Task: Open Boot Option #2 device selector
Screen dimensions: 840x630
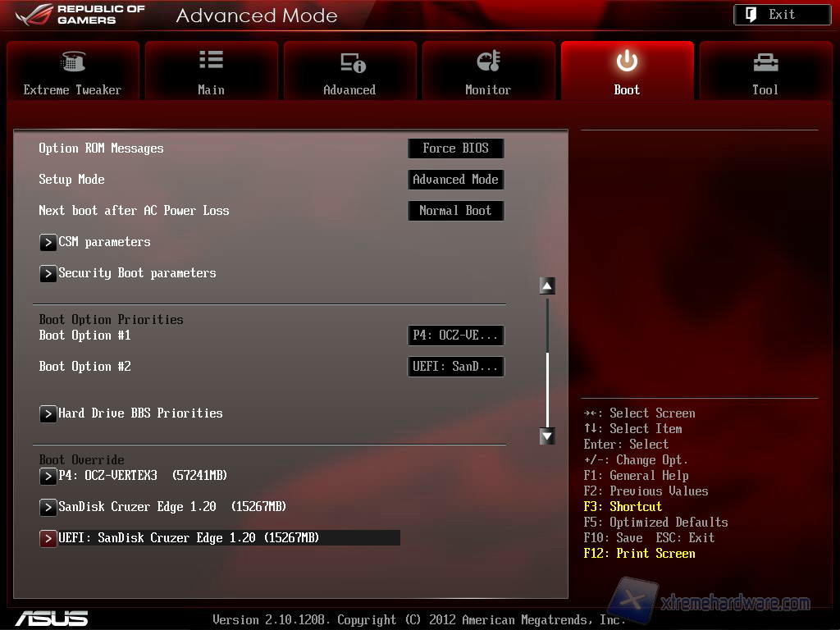Action: (455, 367)
